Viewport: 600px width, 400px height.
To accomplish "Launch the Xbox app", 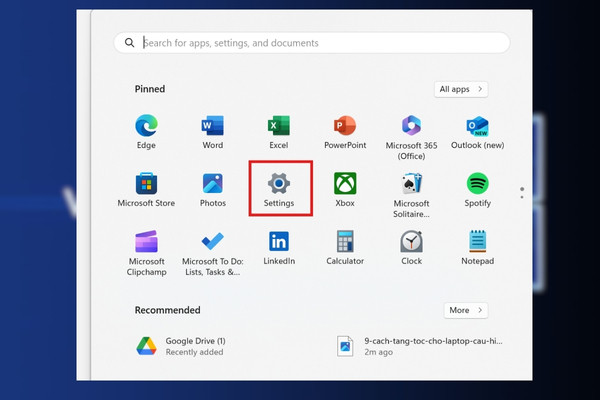I will [345, 183].
